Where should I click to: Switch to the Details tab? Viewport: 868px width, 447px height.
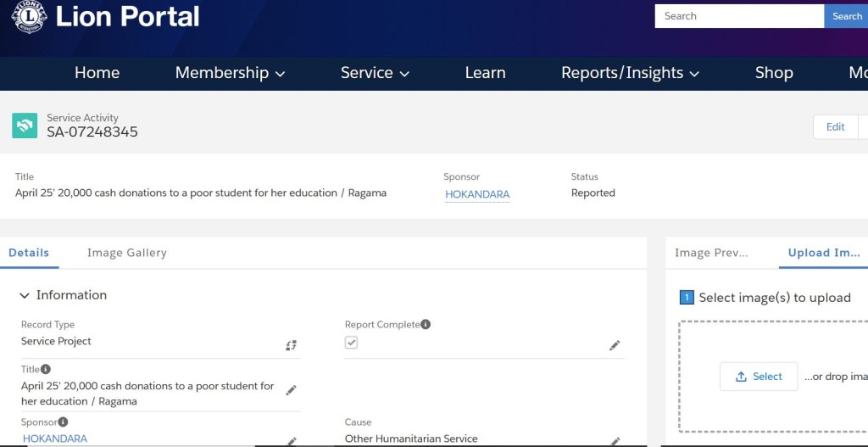pos(29,253)
